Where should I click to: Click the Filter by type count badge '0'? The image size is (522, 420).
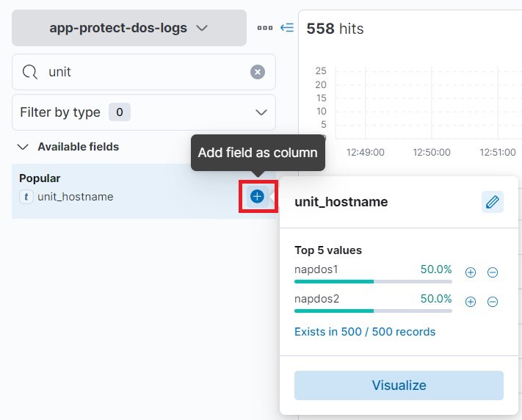click(x=120, y=112)
